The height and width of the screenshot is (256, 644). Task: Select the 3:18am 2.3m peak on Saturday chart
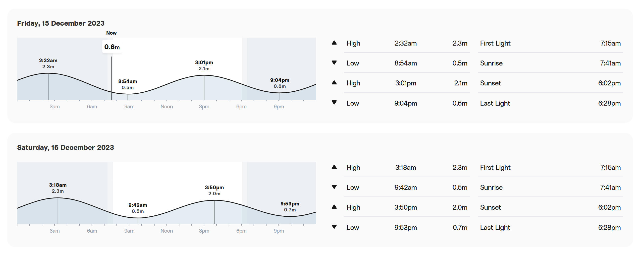[58, 188]
